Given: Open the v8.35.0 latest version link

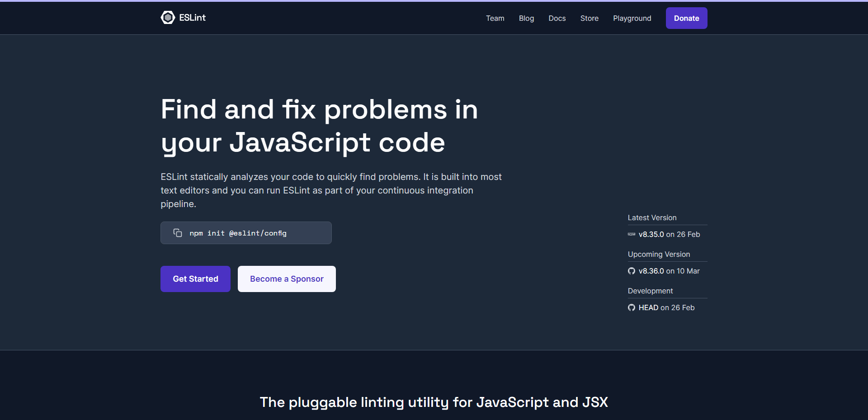Looking at the screenshot, I should [x=651, y=234].
